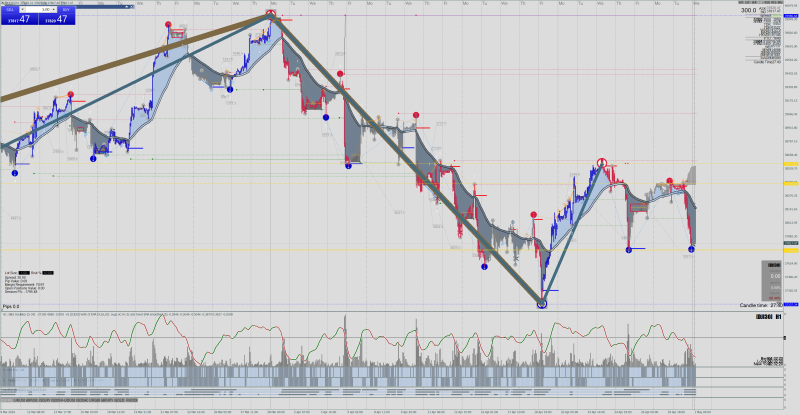Click the green price tag on the price axis

(x=791, y=243)
